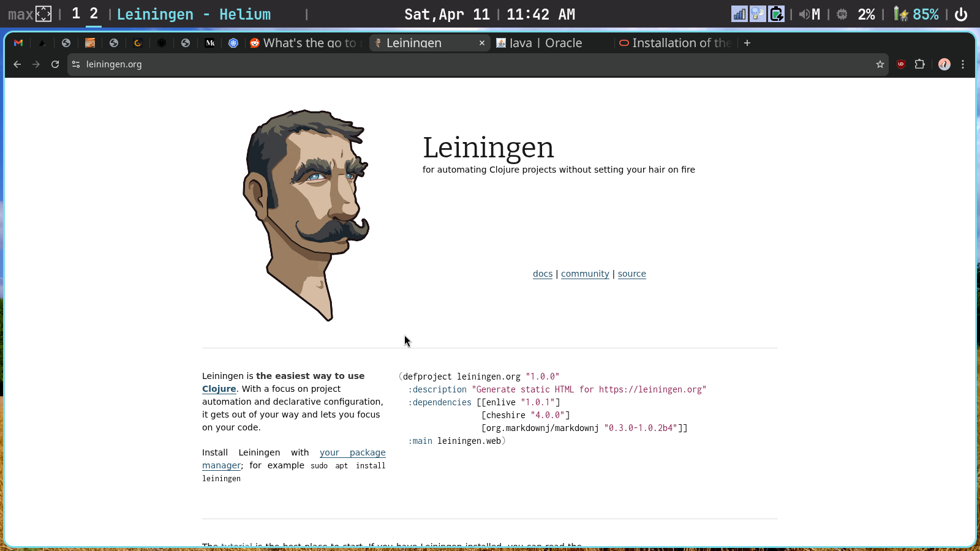Image resolution: width=980 pixels, height=551 pixels.
Task: Open the pinned Medium tab
Action: coord(210,43)
